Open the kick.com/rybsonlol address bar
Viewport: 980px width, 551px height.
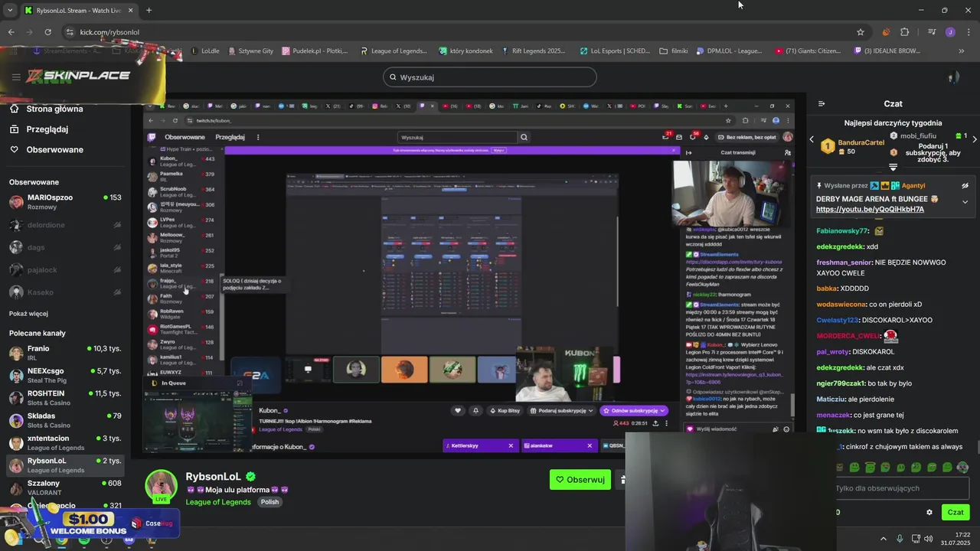pos(459,32)
